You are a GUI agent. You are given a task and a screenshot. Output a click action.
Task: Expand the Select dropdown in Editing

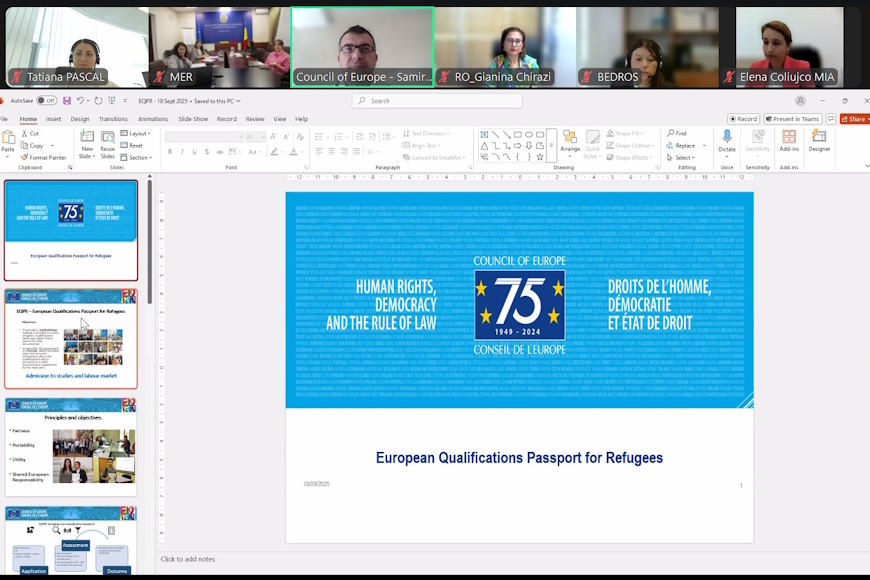[x=681, y=158]
